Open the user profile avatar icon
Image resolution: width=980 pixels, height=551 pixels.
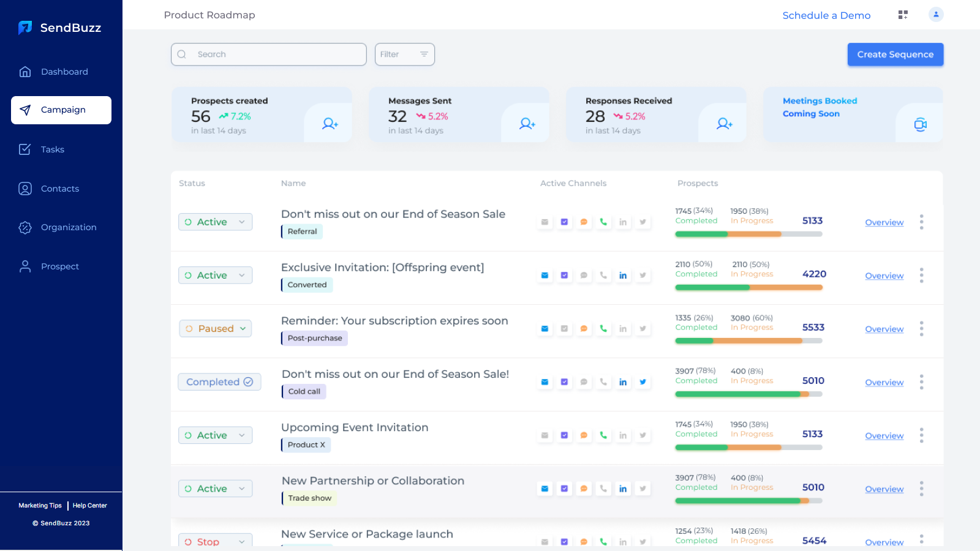pos(936,15)
